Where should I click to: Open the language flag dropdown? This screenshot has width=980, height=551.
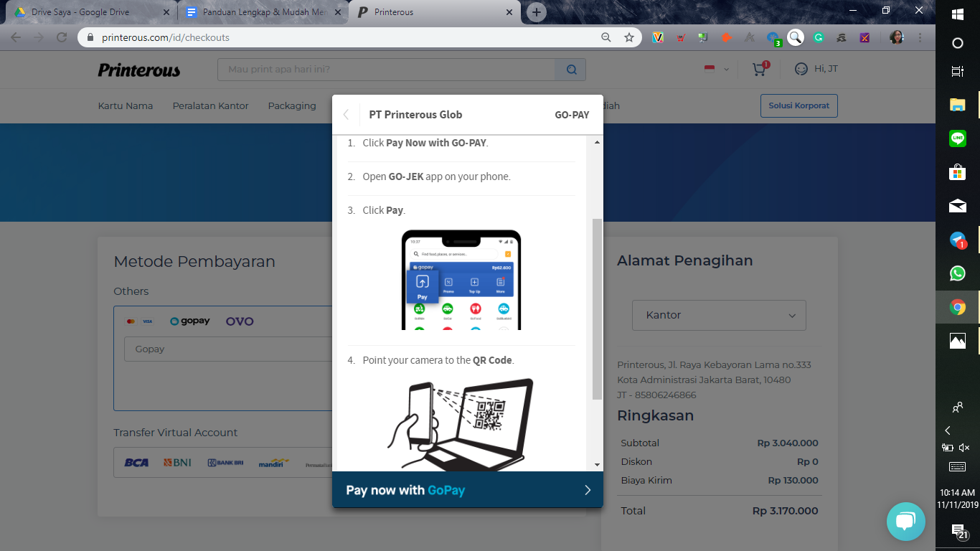click(716, 69)
